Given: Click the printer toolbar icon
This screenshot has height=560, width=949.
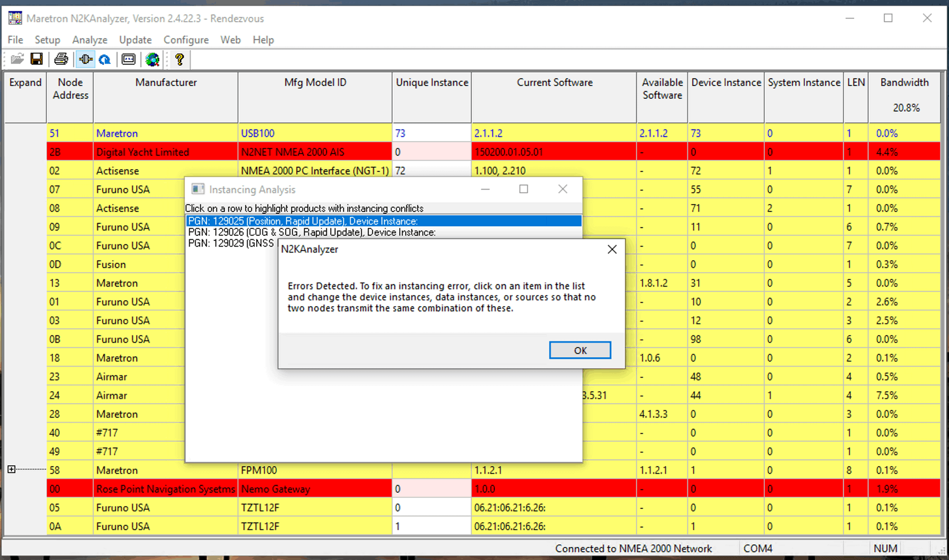Looking at the screenshot, I should [x=61, y=59].
